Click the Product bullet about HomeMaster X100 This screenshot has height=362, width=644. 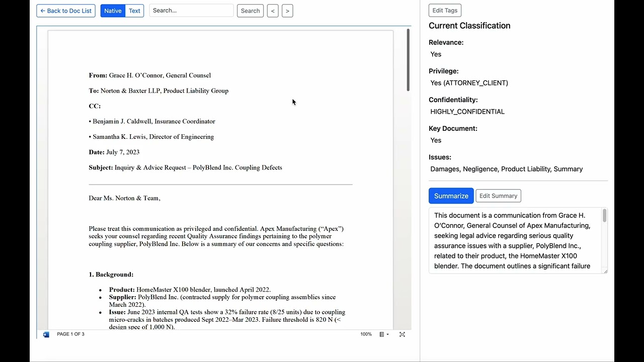coord(190,290)
